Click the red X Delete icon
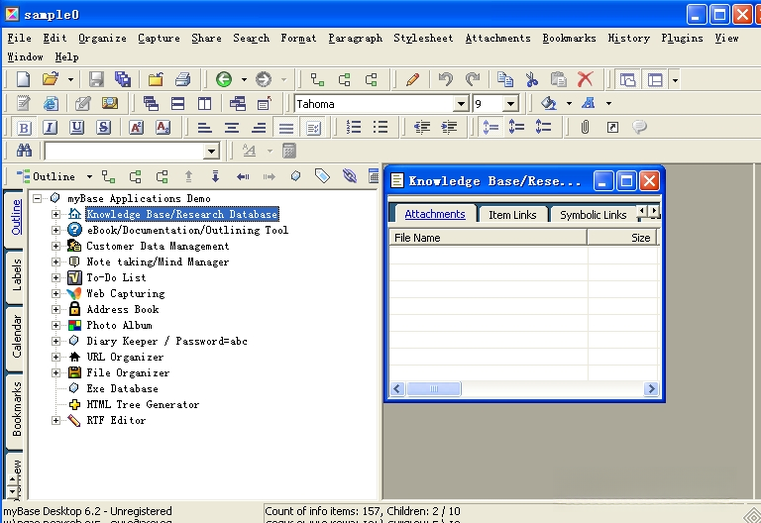Viewport: 761px width, 523px height. coord(585,79)
